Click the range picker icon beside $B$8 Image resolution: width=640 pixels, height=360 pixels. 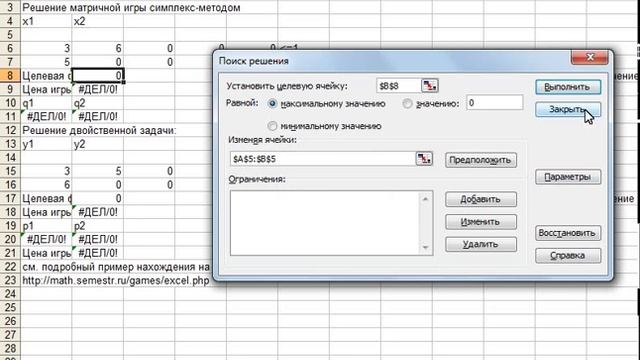pos(429,86)
